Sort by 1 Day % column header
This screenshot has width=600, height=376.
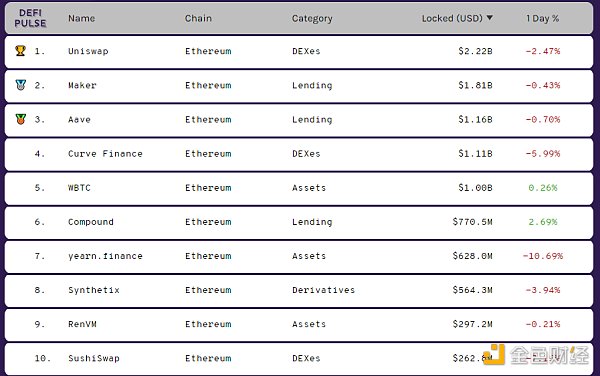click(542, 18)
